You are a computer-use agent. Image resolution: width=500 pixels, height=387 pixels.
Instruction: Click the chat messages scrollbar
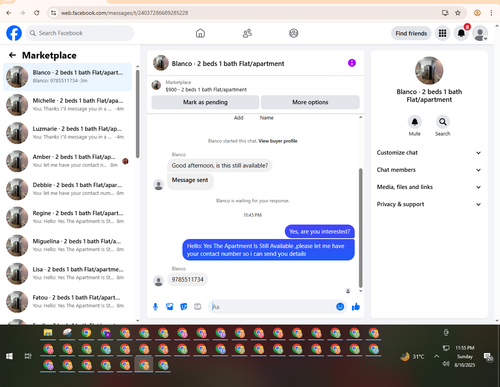coord(360,228)
